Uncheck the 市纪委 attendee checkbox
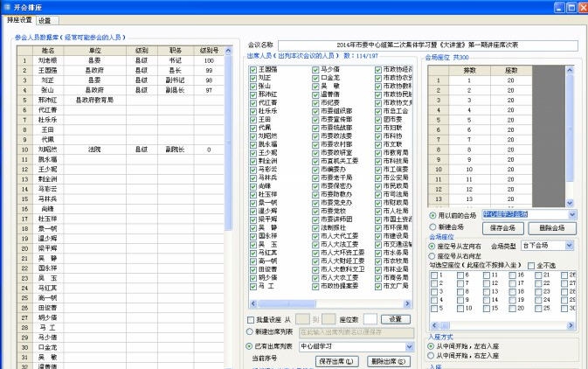 (x=315, y=103)
